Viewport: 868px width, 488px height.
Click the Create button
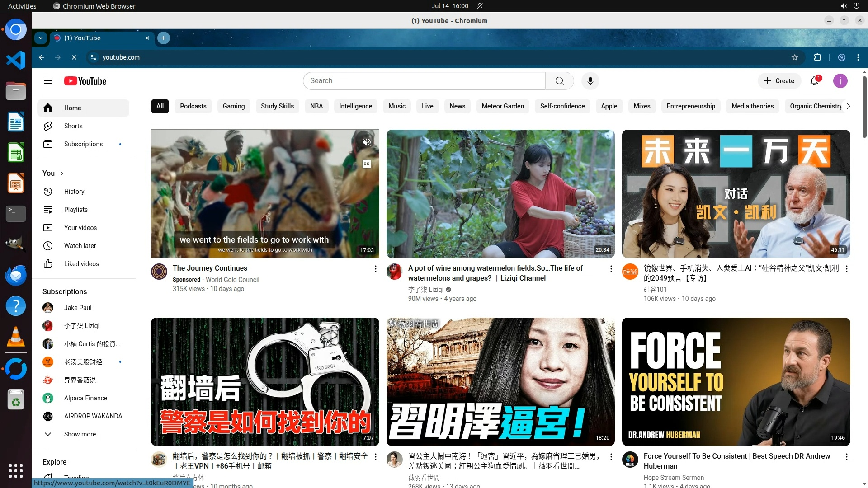[x=779, y=81]
